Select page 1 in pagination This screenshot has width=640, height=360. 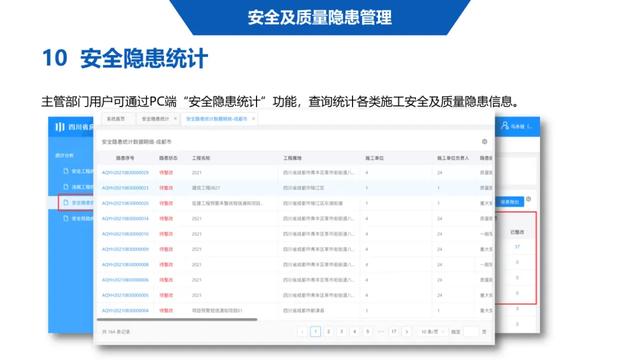(316, 332)
